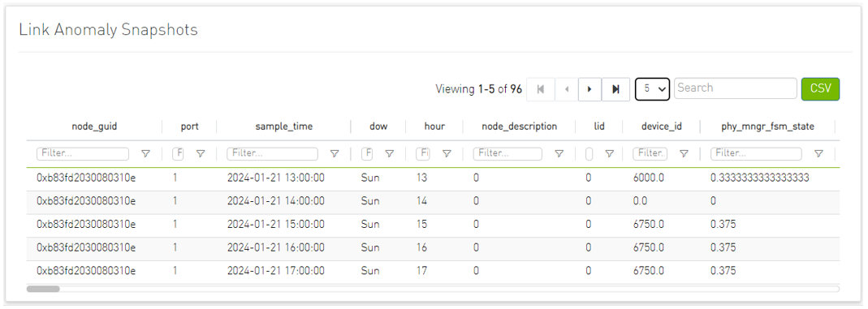
Task: Click the Link Anomaly Snapshots title
Action: tap(109, 29)
